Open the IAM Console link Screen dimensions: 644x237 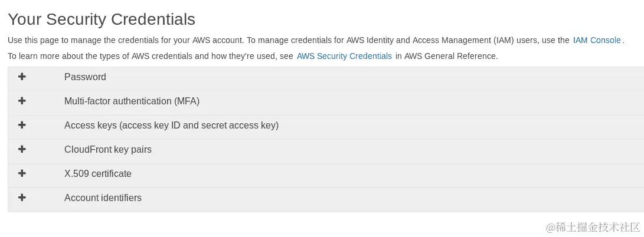click(x=597, y=40)
